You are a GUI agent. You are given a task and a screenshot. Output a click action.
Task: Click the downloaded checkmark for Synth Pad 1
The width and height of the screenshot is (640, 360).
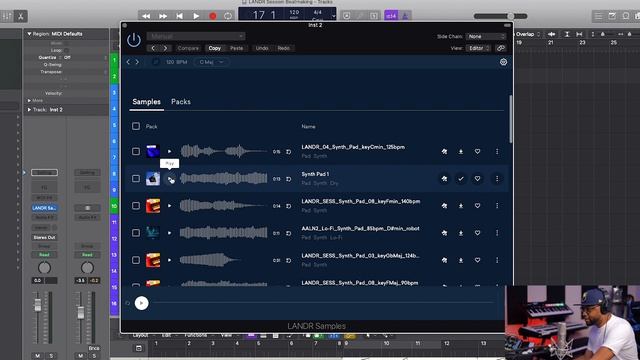tap(461, 178)
